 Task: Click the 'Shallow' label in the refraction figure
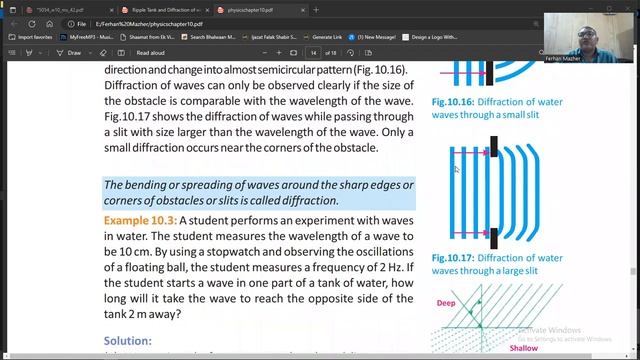[524, 348]
